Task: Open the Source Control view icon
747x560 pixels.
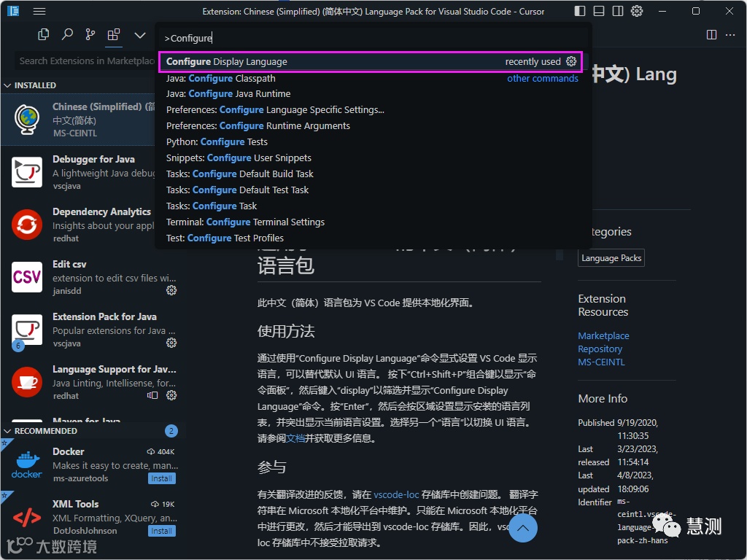Action: coord(90,34)
